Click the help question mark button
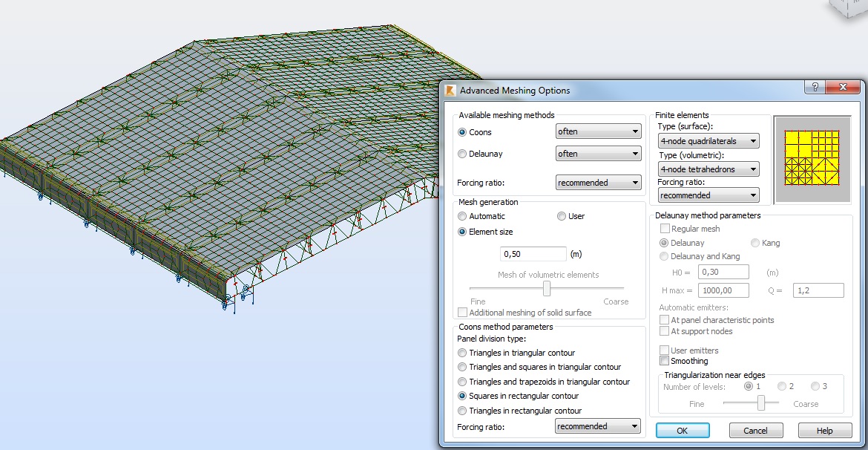868x450 pixels. pyautogui.click(x=814, y=87)
